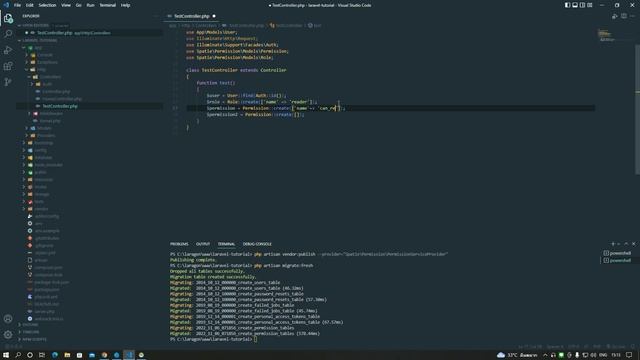Image resolution: width=640 pixels, height=360 pixels.
Task: Open the Source Control view
Action: pos(8,82)
